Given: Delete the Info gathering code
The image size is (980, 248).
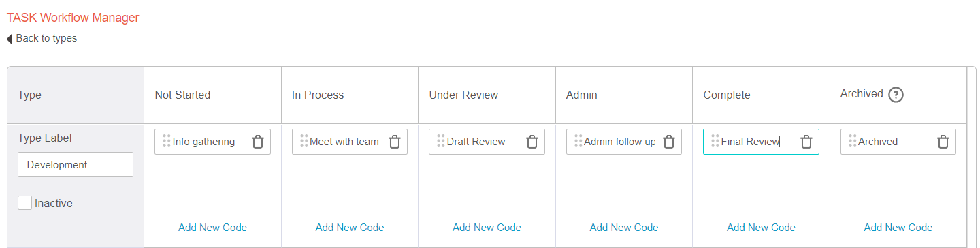Looking at the screenshot, I should [x=258, y=142].
